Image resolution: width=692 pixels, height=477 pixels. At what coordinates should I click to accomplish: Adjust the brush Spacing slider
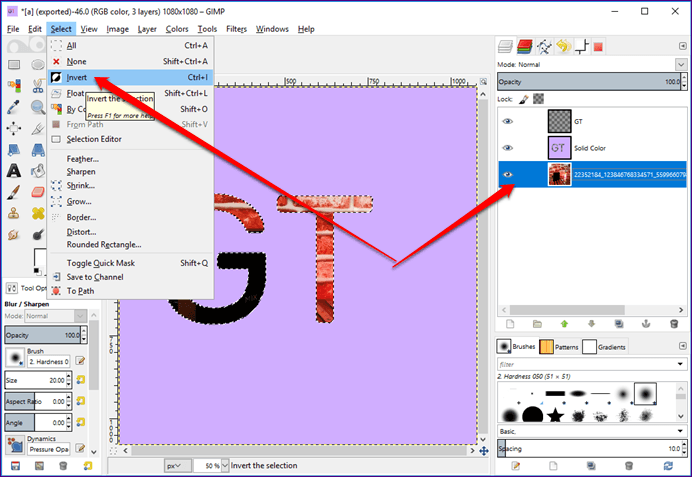pos(589,448)
